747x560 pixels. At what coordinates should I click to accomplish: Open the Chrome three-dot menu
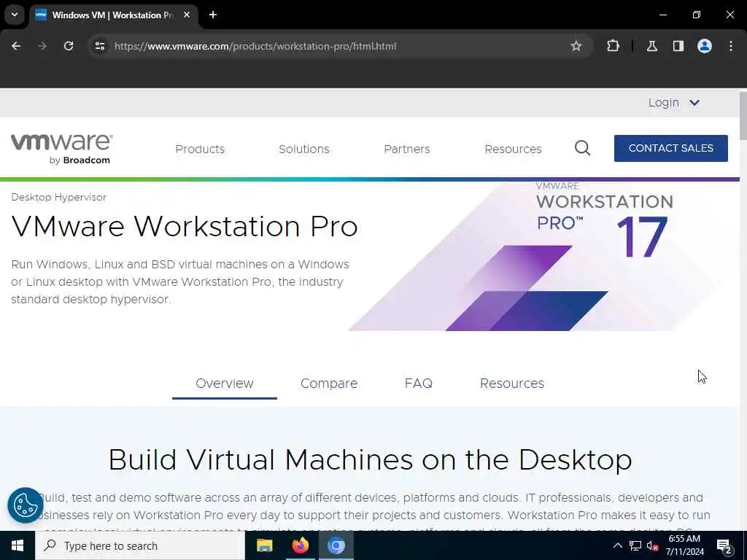tap(731, 46)
